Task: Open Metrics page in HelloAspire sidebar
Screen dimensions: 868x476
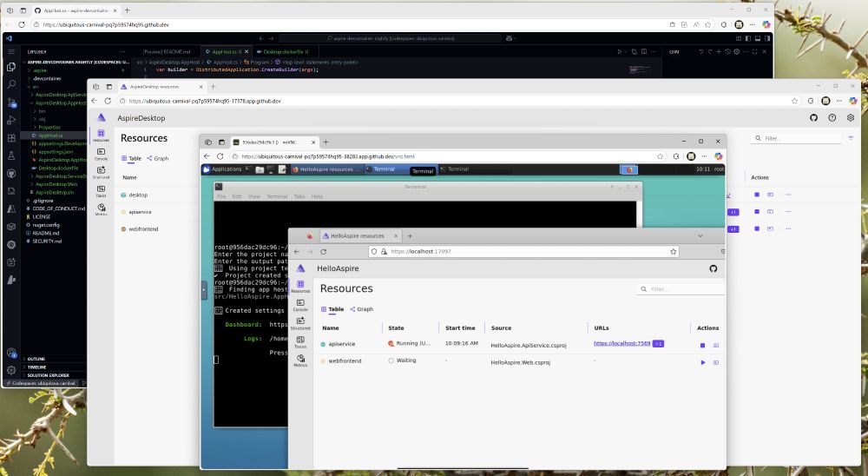Action: click(x=300, y=360)
